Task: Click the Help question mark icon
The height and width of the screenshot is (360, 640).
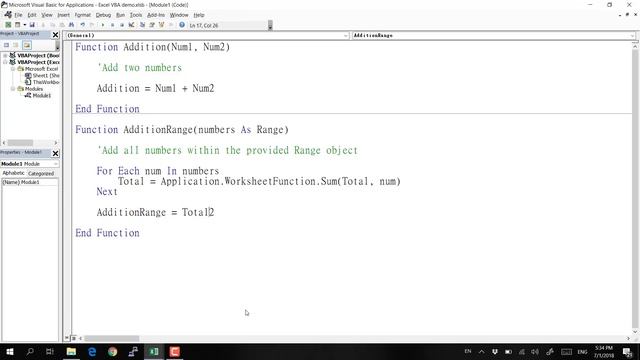Action: 182,25
